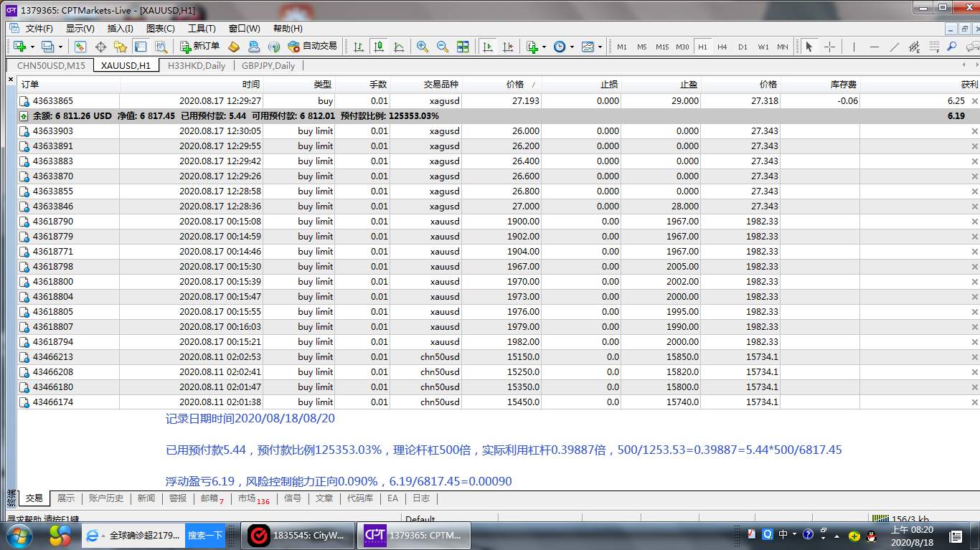This screenshot has height=550, width=980.
Task: Switch chart to bar chart
Action: pos(359,47)
